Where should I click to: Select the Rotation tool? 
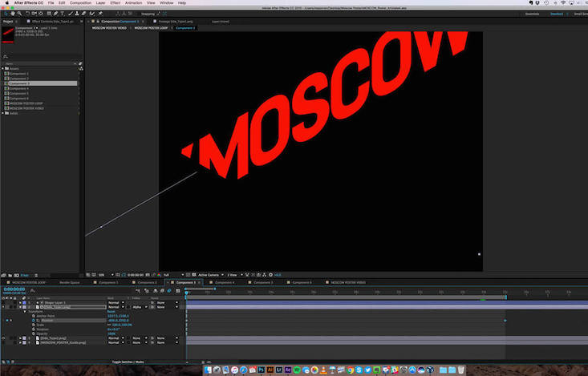[x=27, y=14]
